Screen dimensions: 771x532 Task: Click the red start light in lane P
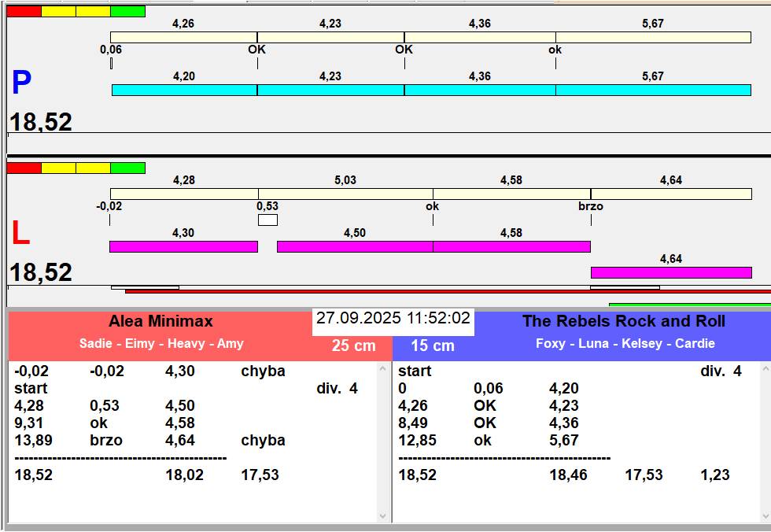pos(24,11)
